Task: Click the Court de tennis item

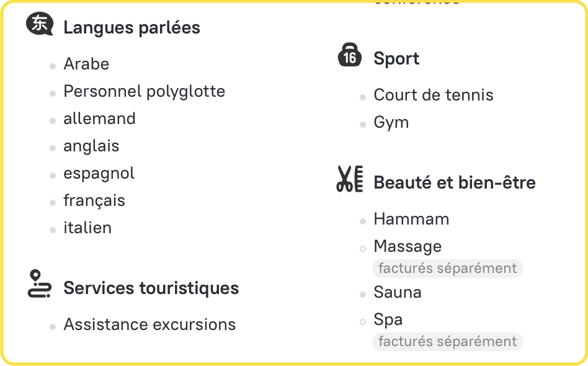Action: point(433,95)
